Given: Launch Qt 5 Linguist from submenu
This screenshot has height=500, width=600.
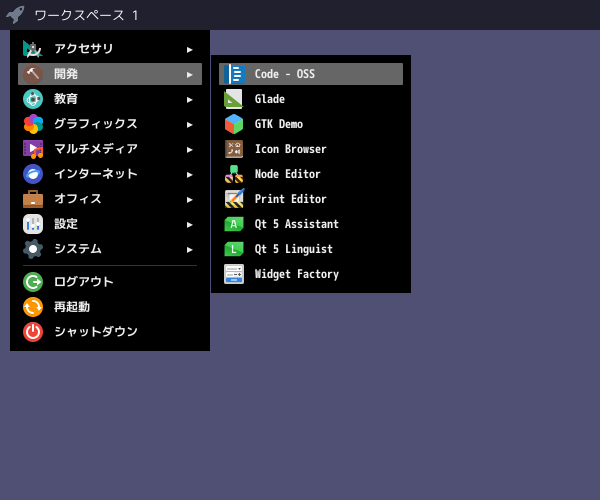Looking at the screenshot, I should 311,249.
